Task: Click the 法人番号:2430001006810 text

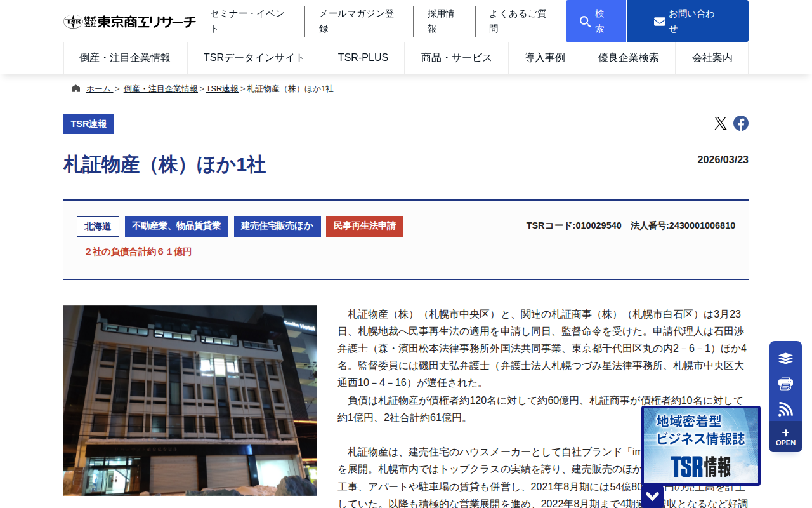Action: [683, 225]
